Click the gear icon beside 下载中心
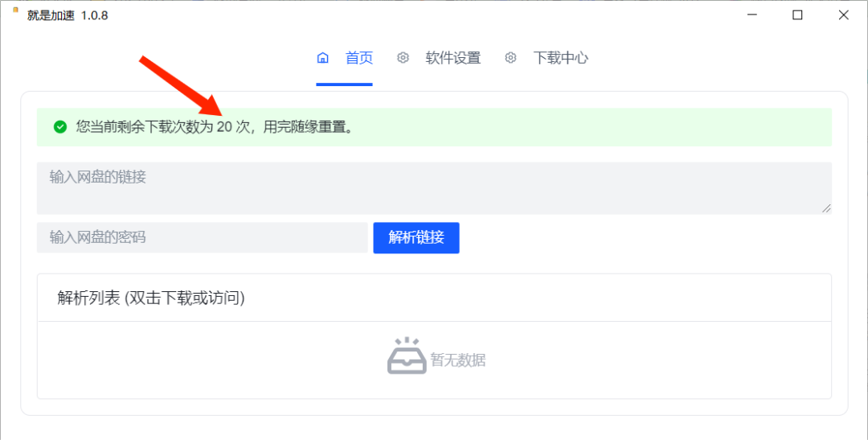This screenshot has height=440, width=868. pyautogui.click(x=510, y=58)
